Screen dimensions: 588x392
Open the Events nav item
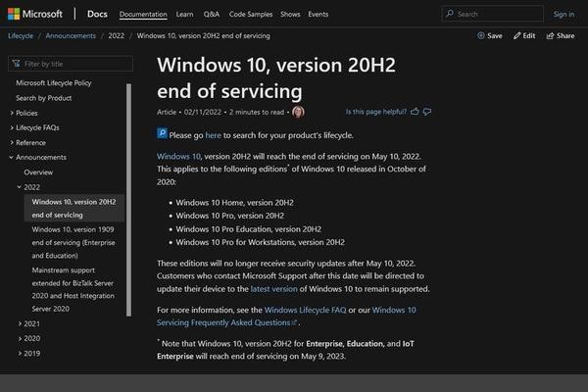[318, 15]
